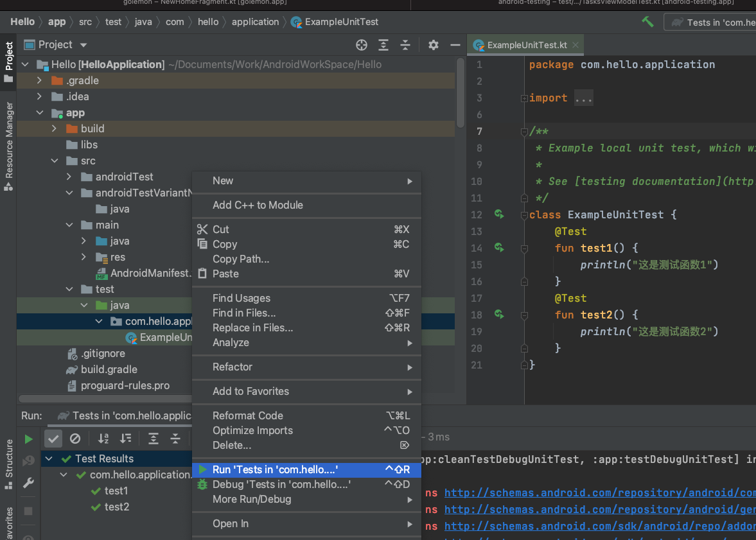The width and height of the screenshot is (756, 540).
Task: Choose Find Usages menu entry
Action: (x=306, y=299)
